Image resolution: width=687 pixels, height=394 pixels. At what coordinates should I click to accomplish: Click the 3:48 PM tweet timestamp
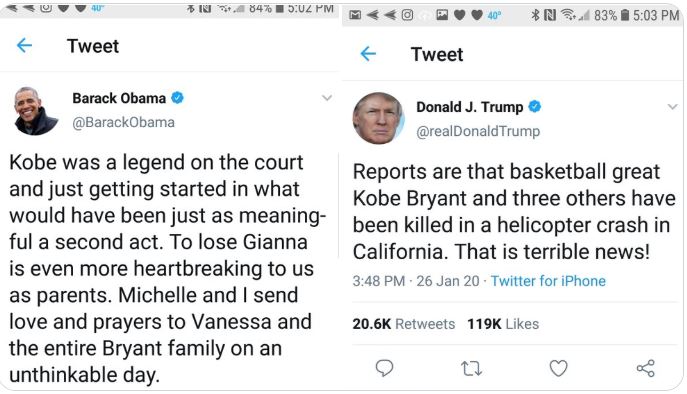pos(379,281)
